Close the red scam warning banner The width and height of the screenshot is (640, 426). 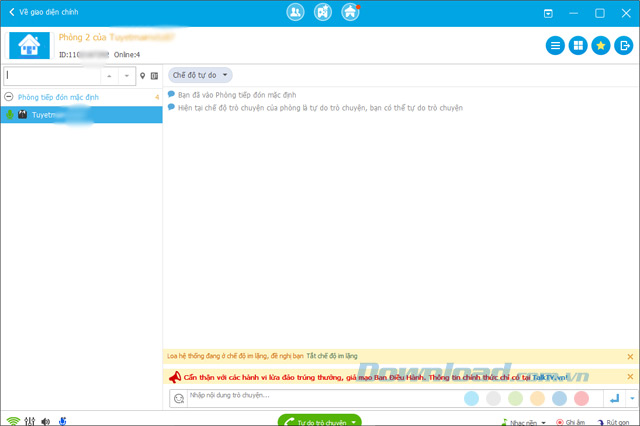click(x=630, y=377)
